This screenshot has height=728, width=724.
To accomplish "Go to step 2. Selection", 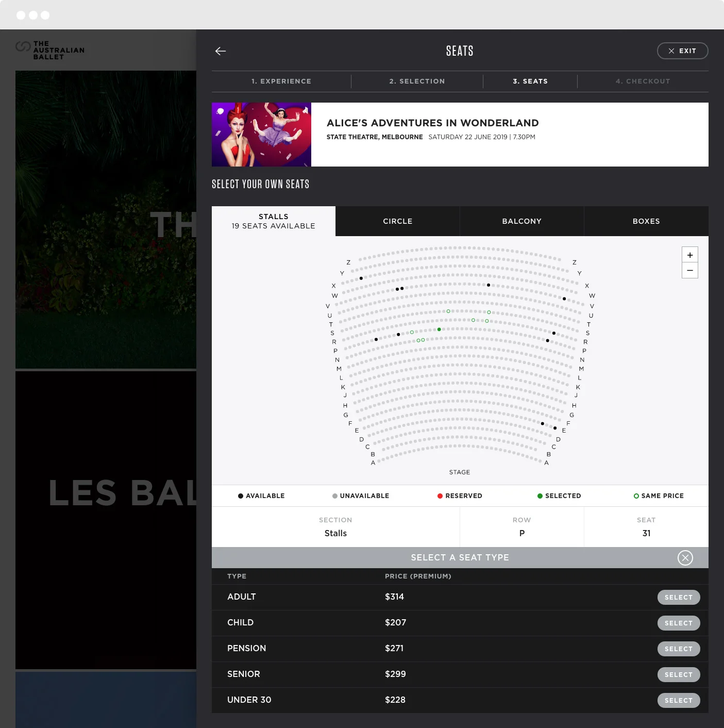I will [x=417, y=81].
